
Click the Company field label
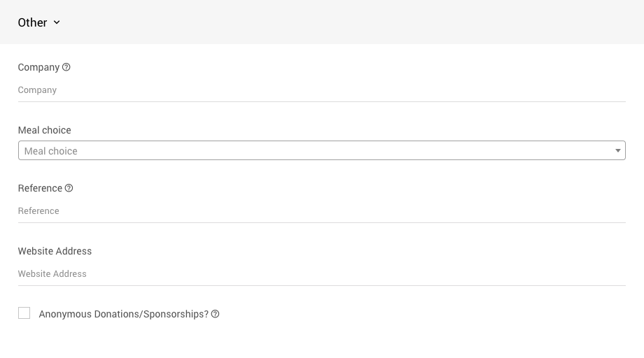click(x=38, y=67)
